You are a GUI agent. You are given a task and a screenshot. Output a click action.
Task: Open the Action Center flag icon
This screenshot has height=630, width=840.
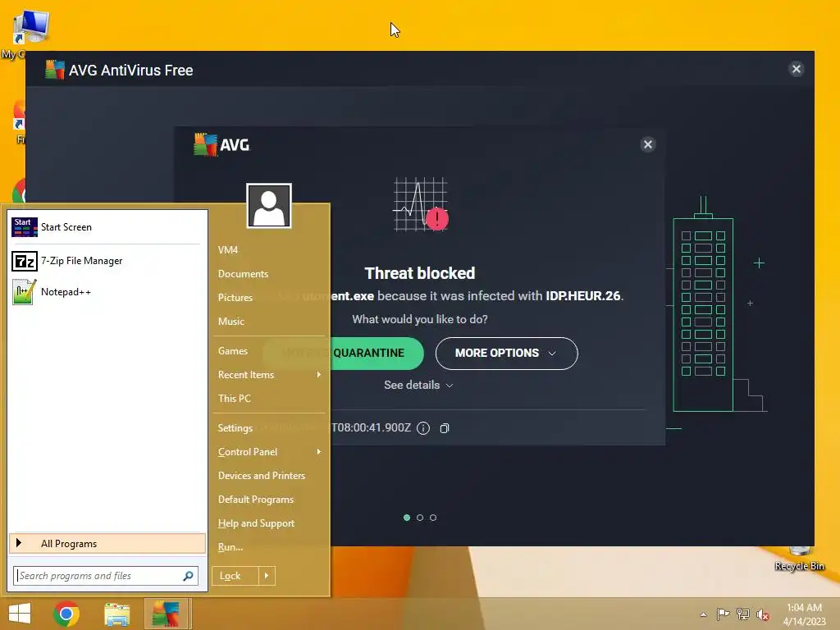723,614
